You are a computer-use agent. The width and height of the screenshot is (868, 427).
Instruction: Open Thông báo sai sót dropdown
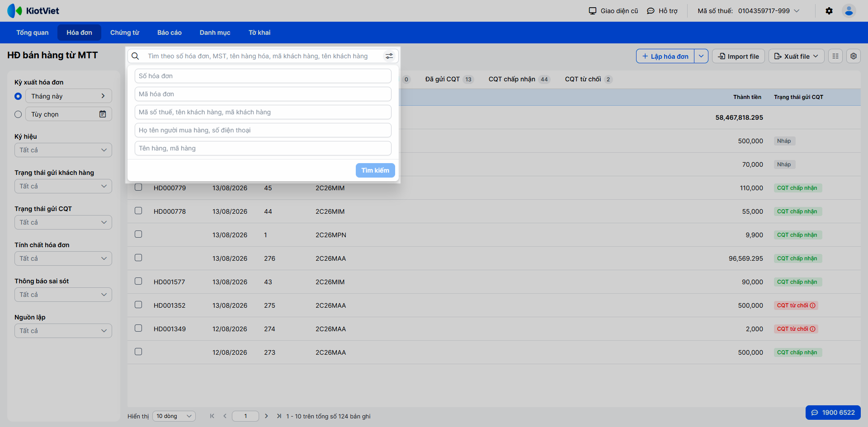click(63, 295)
